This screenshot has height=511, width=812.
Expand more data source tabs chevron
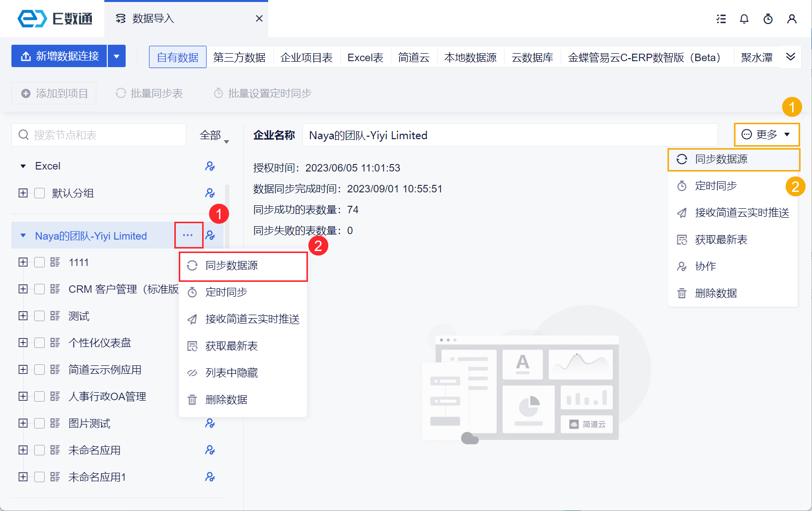(x=791, y=57)
